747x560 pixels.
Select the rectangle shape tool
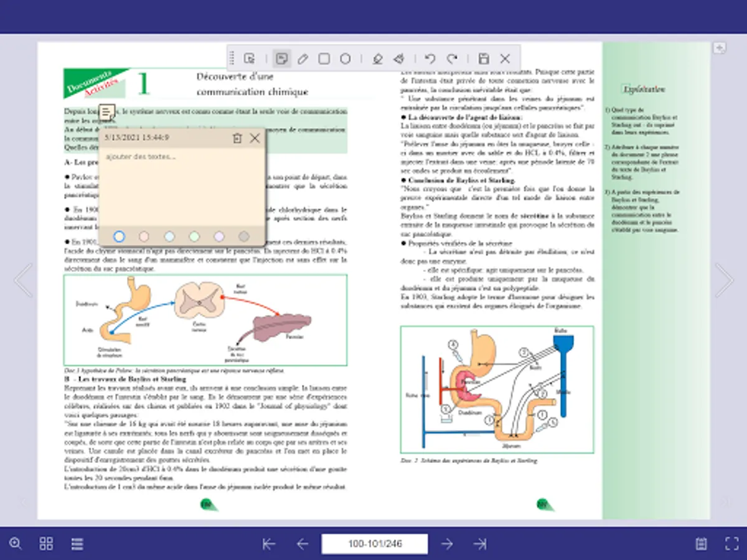(324, 59)
